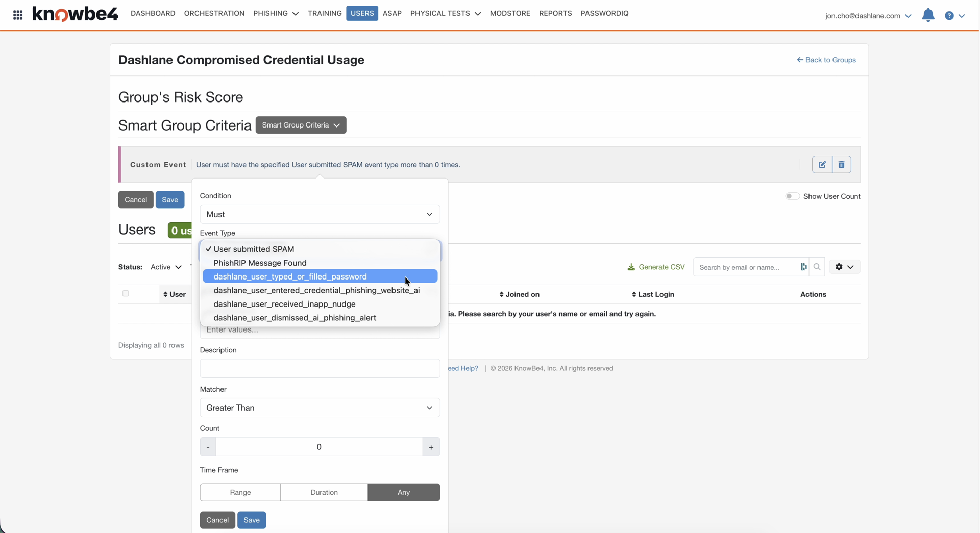Save the custom event popup form

click(252, 520)
